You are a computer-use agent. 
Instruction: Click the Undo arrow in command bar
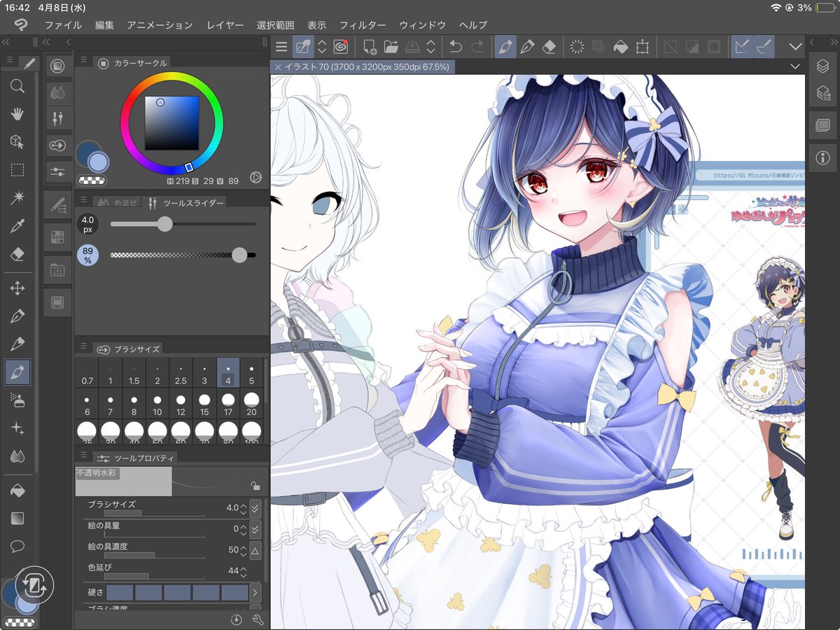pos(456,47)
